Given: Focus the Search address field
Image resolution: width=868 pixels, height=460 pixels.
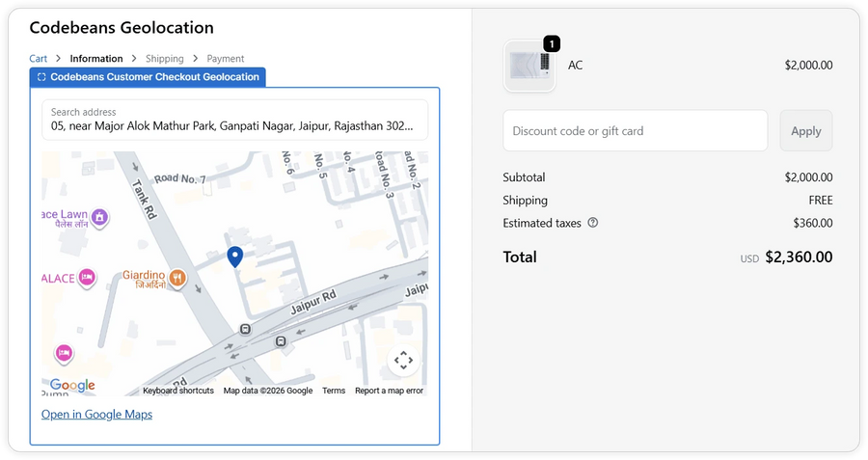Looking at the screenshot, I should click(x=235, y=120).
